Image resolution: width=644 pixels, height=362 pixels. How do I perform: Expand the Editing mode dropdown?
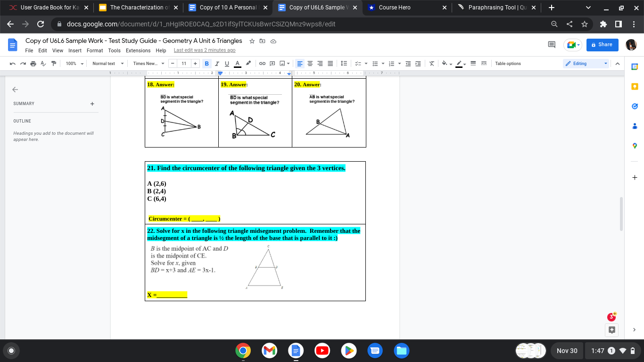[606, 63]
